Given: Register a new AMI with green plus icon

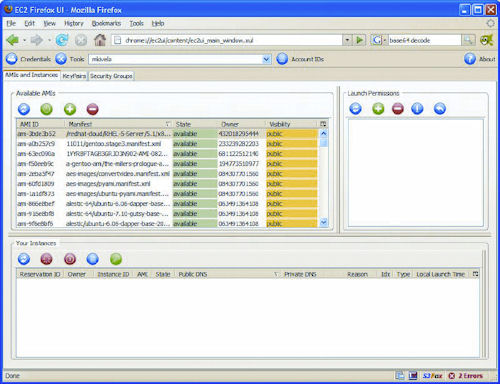Looking at the screenshot, I should 70,109.
